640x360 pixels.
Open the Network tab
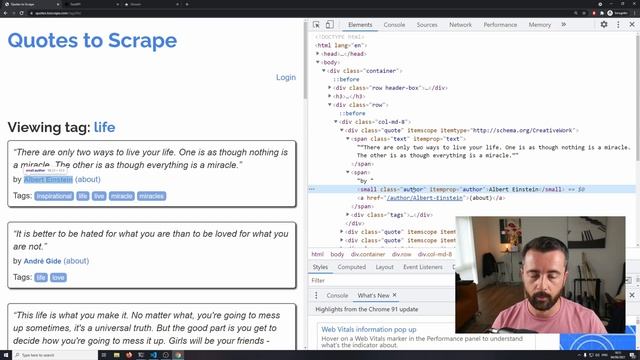click(x=460, y=24)
